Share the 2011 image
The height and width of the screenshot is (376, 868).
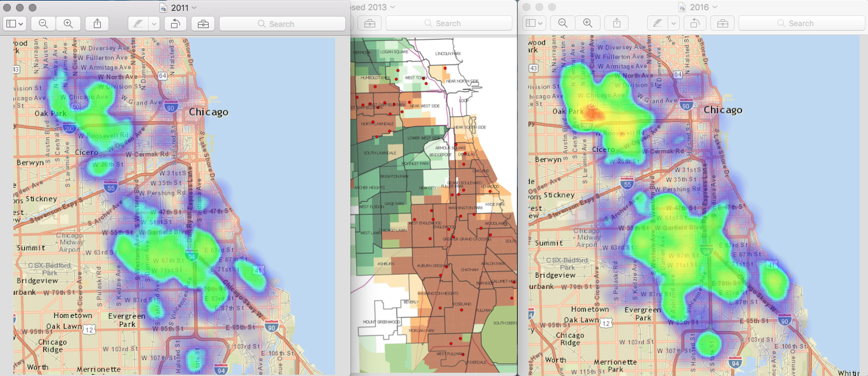coord(97,24)
